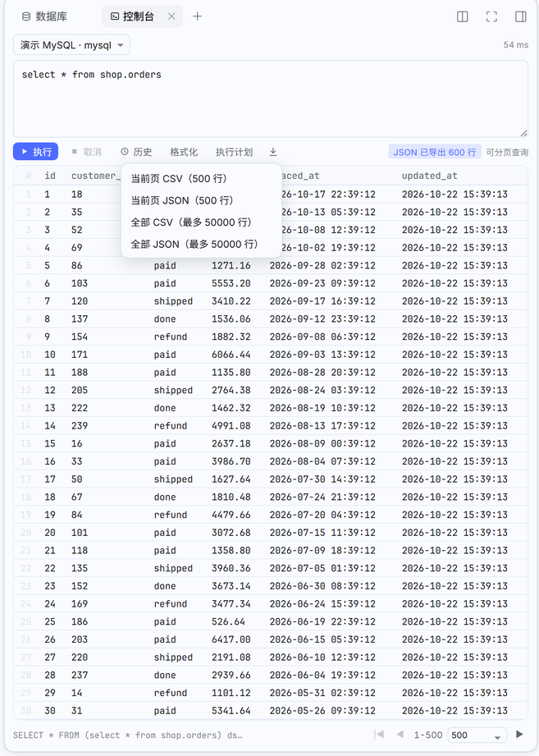Click the download export icon
The width and height of the screenshot is (539, 756).
tap(273, 152)
